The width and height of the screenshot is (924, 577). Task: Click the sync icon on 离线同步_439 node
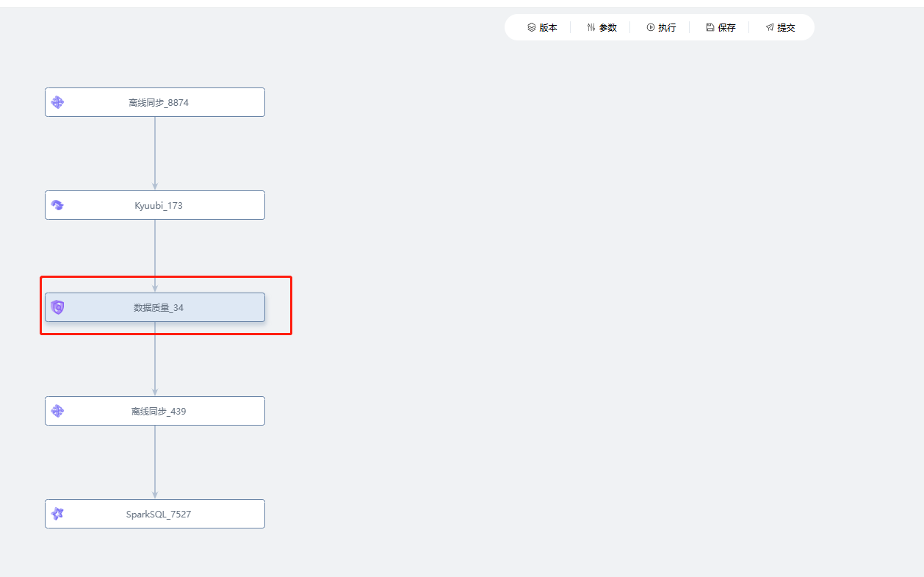click(57, 411)
